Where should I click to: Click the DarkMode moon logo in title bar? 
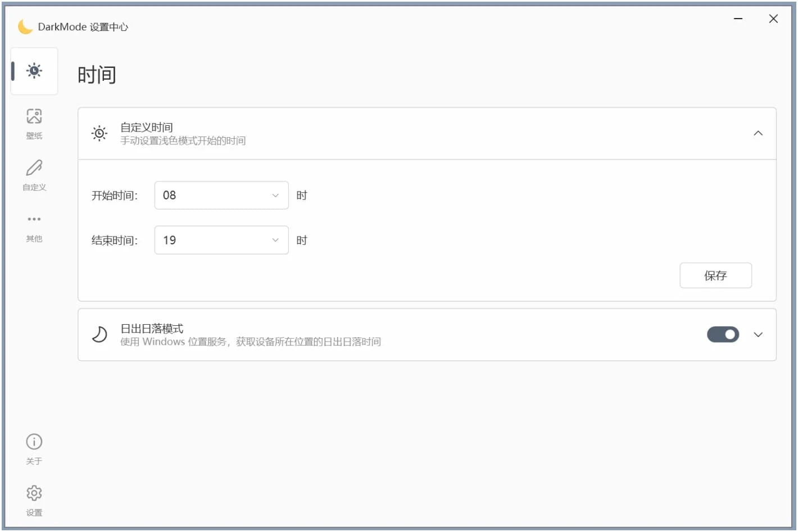[x=25, y=26]
